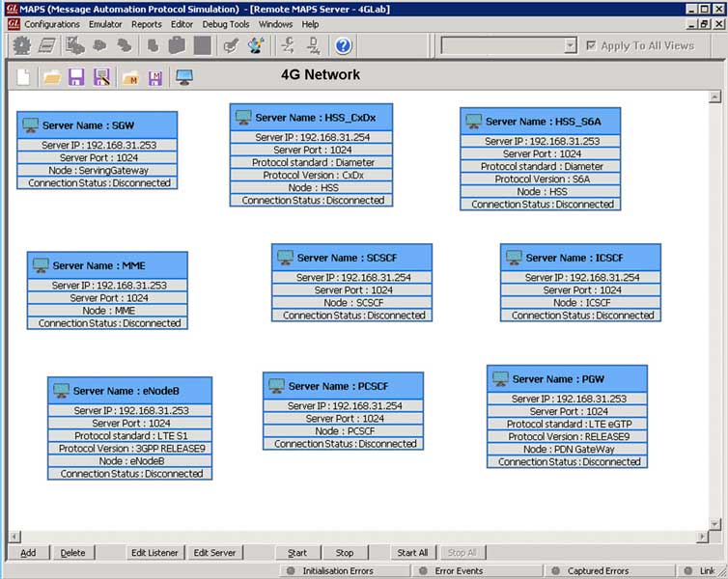Click the horizontal scrollbar left arrow
728x579 pixels.
[x=14, y=537]
